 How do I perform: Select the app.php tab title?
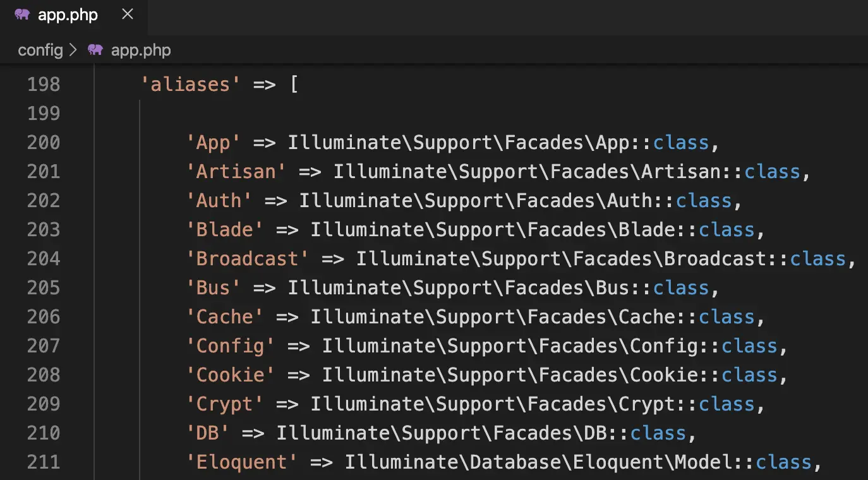(68, 15)
